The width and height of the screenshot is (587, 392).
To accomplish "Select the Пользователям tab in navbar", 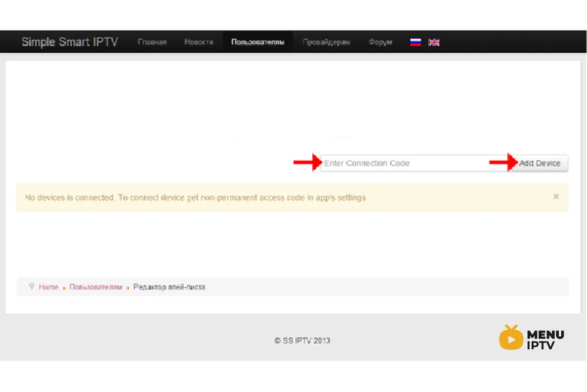I will [x=258, y=42].
